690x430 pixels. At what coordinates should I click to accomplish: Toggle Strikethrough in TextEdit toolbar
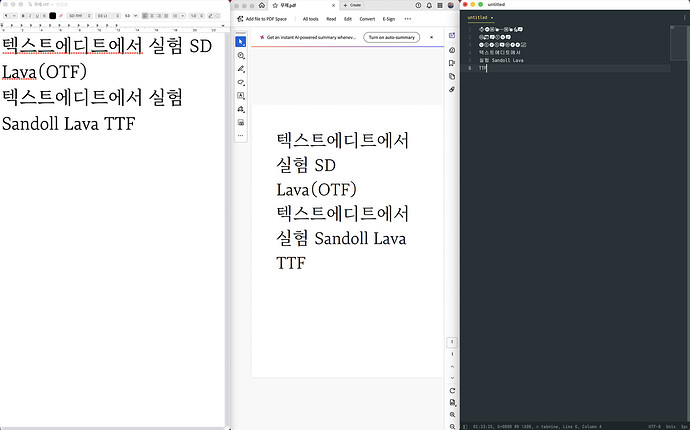tap(44, 16)
